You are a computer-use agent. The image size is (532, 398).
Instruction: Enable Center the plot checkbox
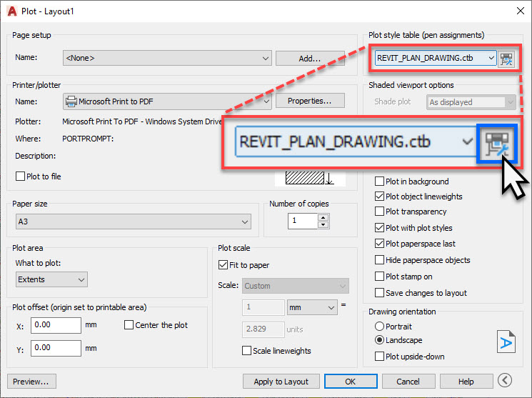(x=129, y=324)
